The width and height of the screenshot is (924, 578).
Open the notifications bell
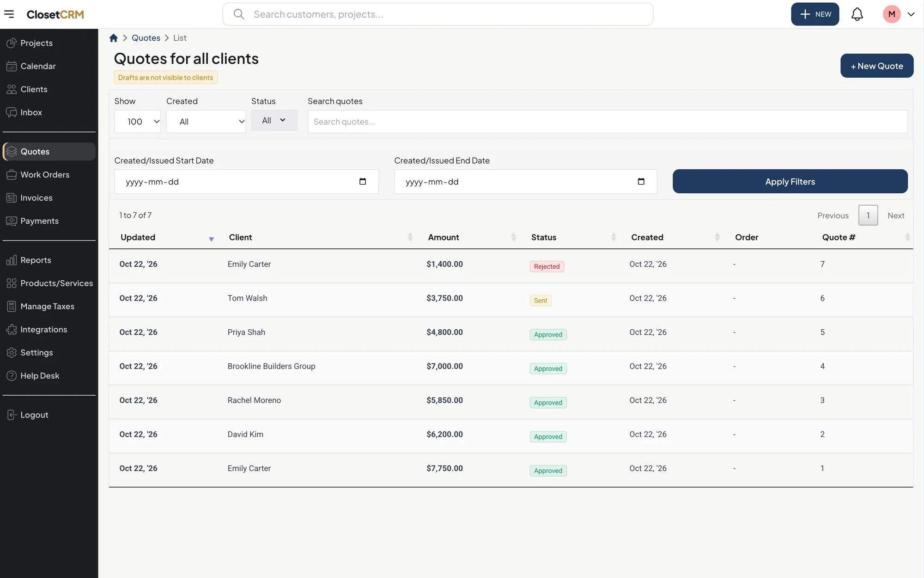[857, 14]
